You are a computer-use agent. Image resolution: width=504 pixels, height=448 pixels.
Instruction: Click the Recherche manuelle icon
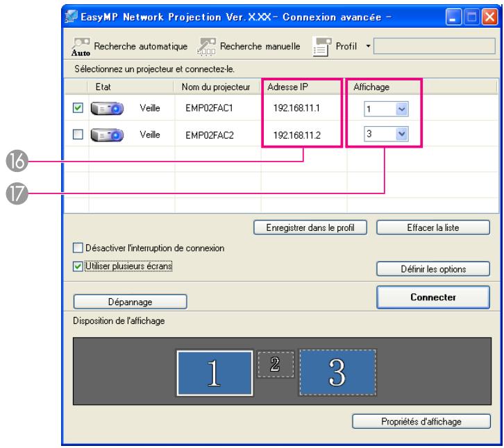206,47
